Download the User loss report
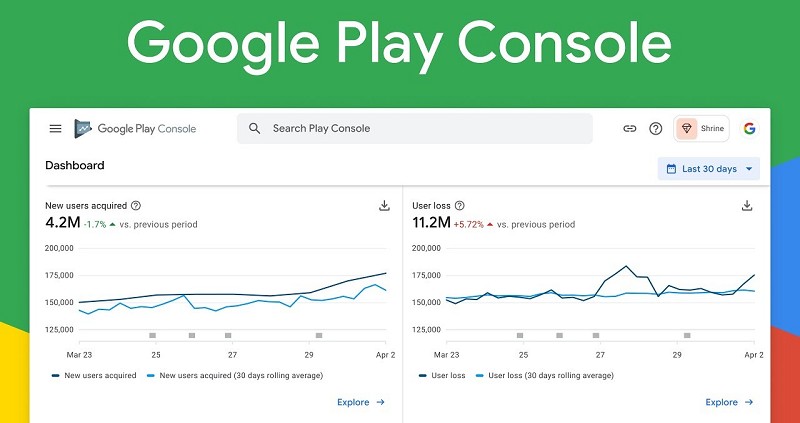The height and width of the screenshot is (423, 800). [x=746, y=205]
